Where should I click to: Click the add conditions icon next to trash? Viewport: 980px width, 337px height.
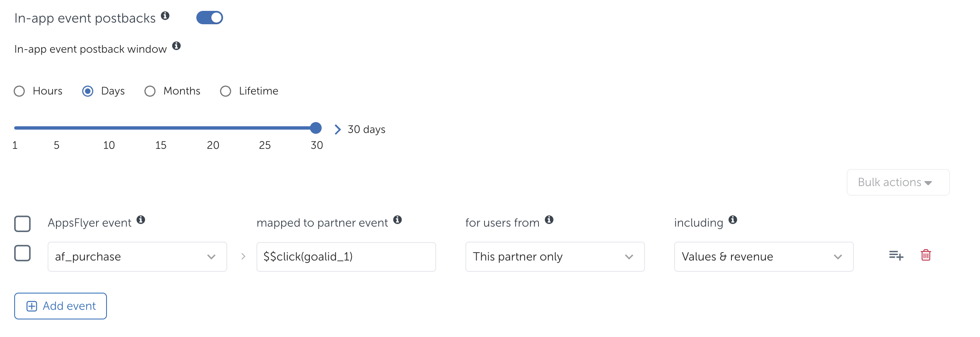pyautogui.click(x=896, y=255)
